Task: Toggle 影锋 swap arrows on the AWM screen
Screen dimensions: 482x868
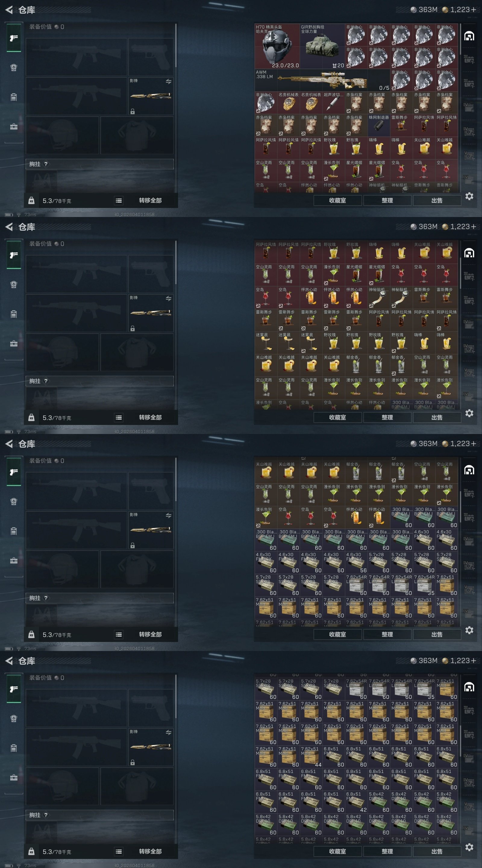Action: (169, 82)
